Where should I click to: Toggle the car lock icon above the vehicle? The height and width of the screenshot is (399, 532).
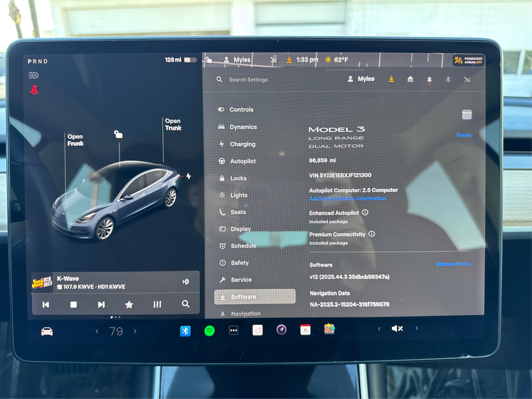point(118,134)
